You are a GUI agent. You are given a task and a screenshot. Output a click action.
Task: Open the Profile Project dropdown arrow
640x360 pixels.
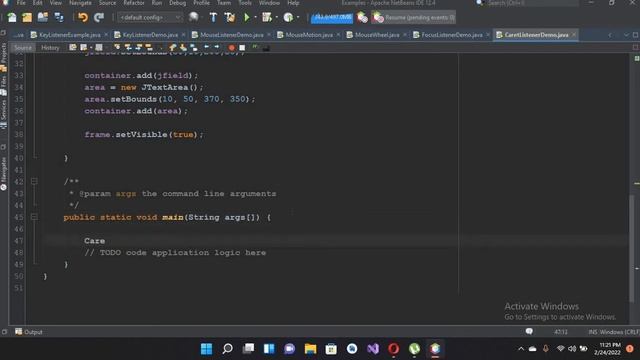point(298,18)
